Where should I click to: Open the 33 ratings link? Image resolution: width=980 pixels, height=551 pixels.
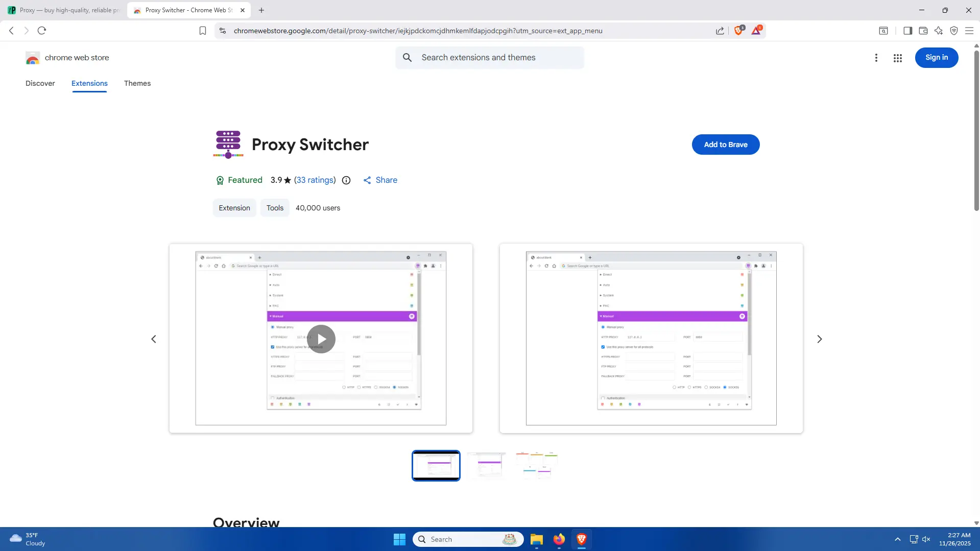[x=315, y=180]
